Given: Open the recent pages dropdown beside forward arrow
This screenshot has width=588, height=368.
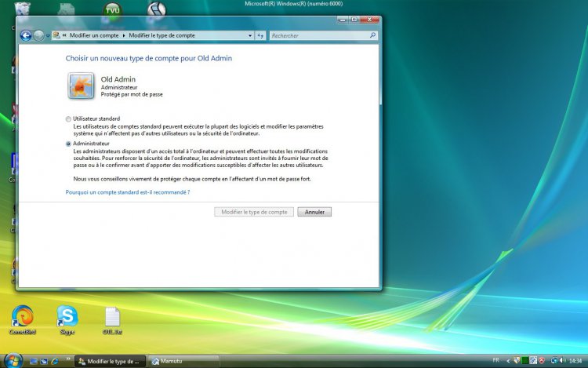Looking at the screenshot, I should 48,36.
